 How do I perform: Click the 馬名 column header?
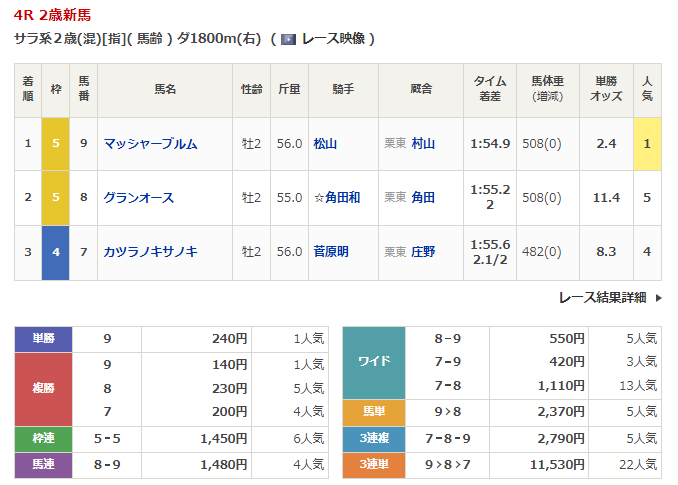[x=164, y=89]
